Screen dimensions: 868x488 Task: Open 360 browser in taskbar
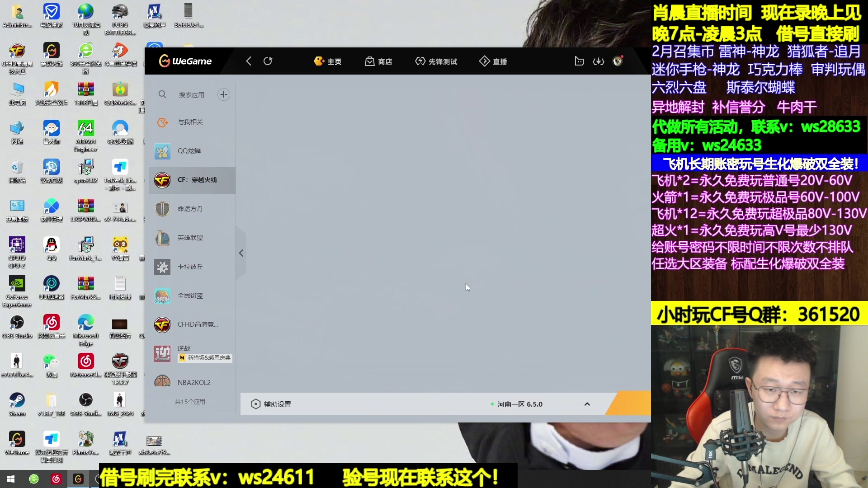click(x=34, y=479)
